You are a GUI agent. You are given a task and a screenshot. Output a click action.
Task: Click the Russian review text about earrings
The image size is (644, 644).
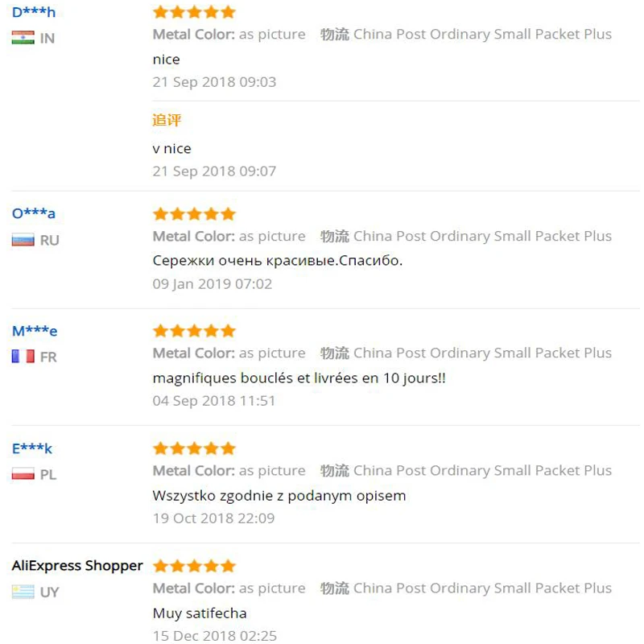click(277, 261)
